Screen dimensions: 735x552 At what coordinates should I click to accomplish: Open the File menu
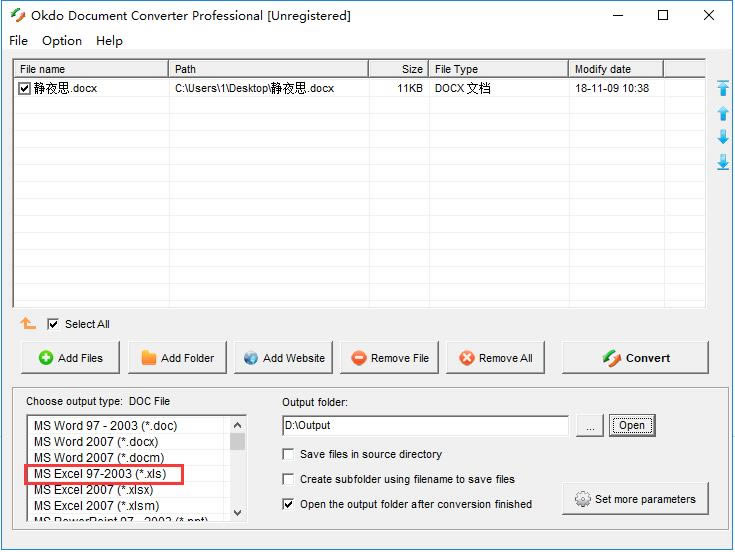point(19,41)
